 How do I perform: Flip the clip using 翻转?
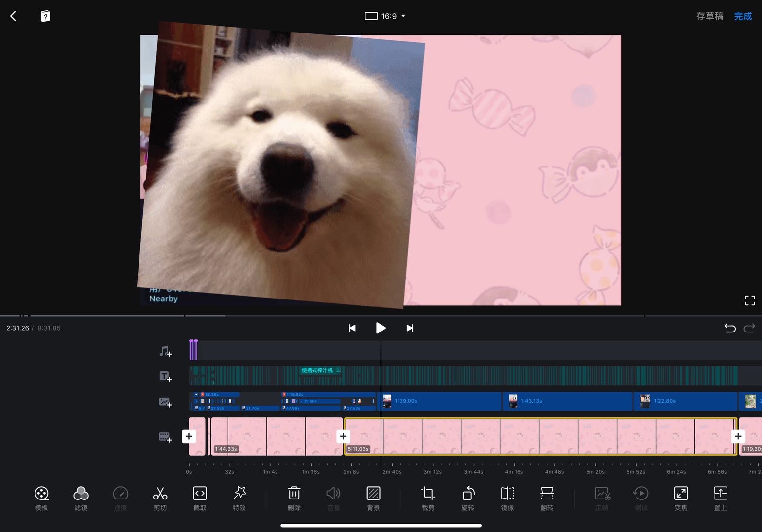pos(547,498)
